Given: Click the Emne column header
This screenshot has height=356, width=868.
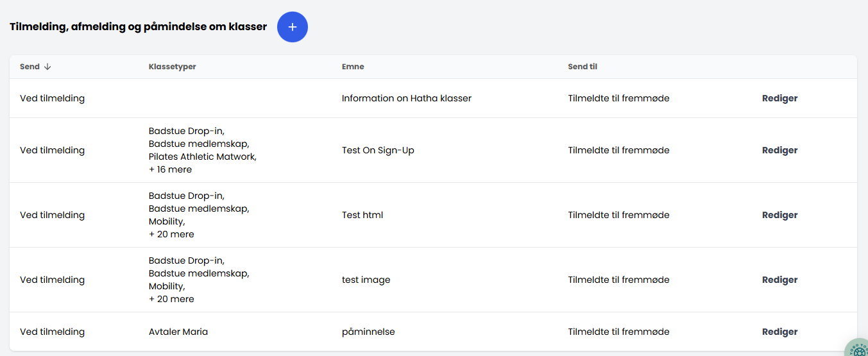Looking at the screenshot, I should 353,67.
